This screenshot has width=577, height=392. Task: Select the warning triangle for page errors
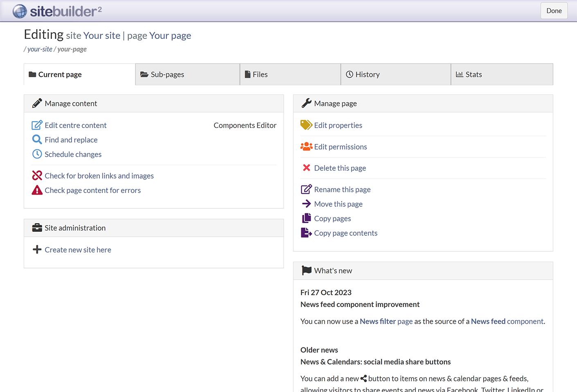click(37, 190)
